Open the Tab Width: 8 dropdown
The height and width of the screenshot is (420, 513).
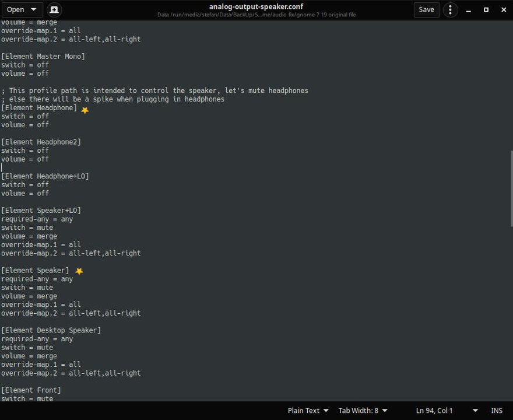363,411
